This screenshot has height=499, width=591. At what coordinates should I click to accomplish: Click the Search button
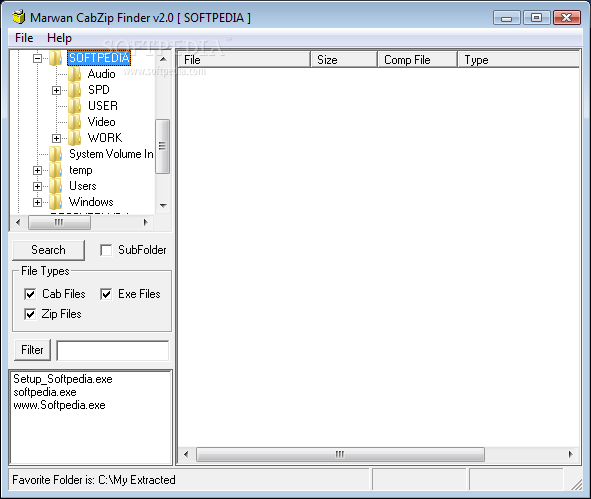click(48, 250)
